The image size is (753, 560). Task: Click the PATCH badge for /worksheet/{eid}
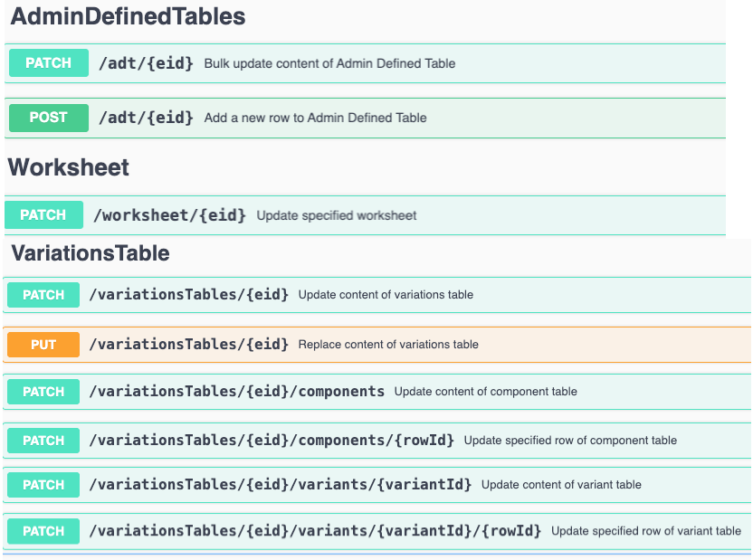click(43, 215)
